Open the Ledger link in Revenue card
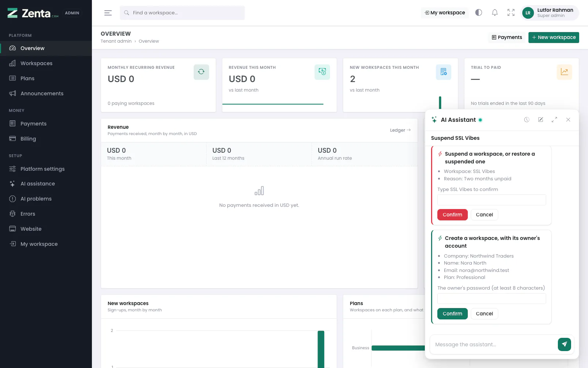588x368 pixels. tap(400, 130)
